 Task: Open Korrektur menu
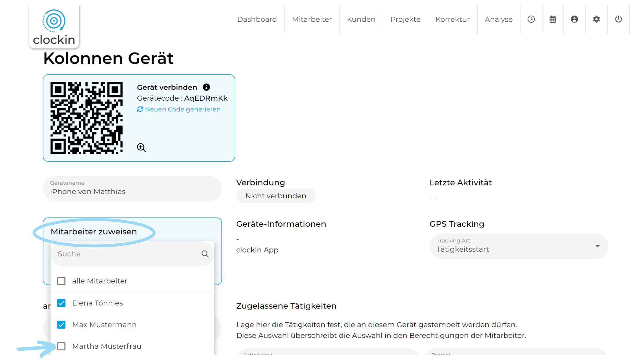click(453, 19)
